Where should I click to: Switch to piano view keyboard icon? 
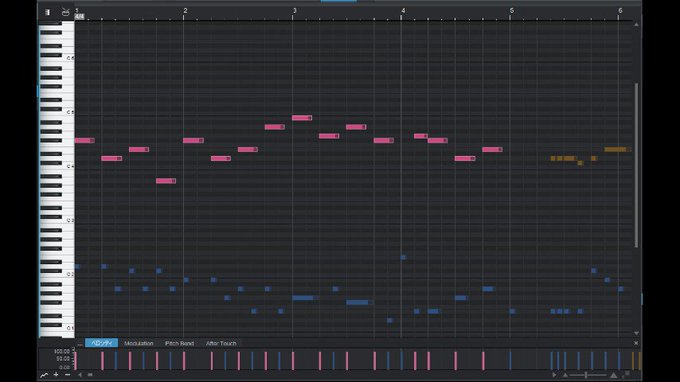47,12
